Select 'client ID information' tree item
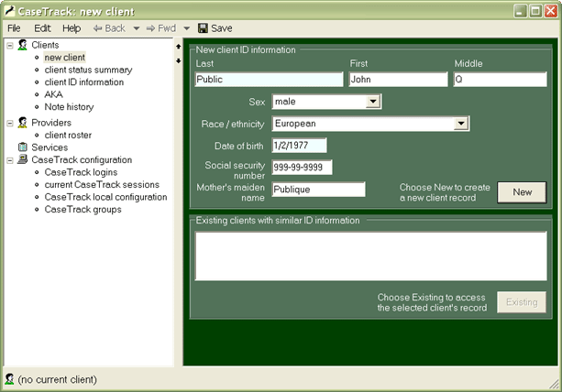562x392 pixels. [x=83, y=82]
